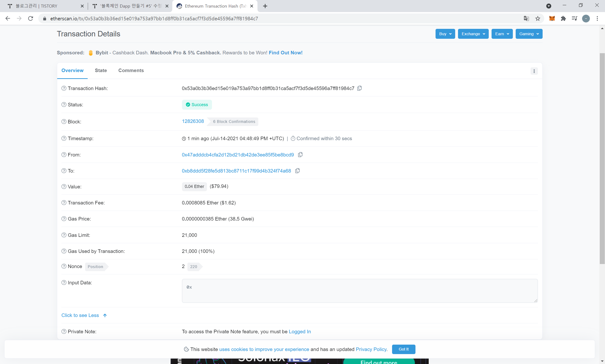Open the Extensions puzzle icon
605x364 pixels.
click(x=563, y=19)
